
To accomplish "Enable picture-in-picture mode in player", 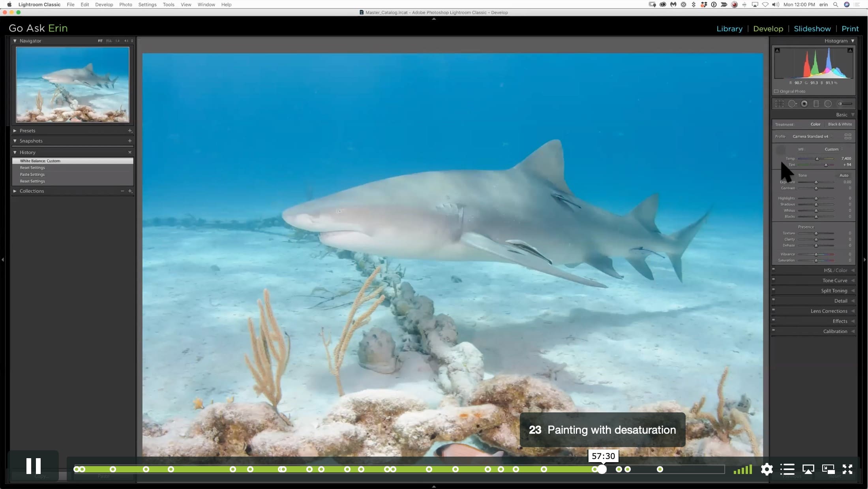I will point(828,469).
